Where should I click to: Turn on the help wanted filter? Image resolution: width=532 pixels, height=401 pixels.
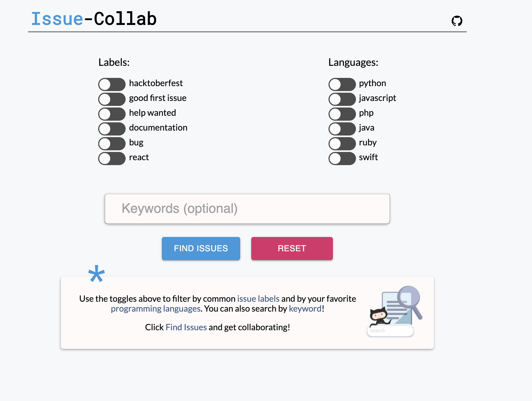111,114
